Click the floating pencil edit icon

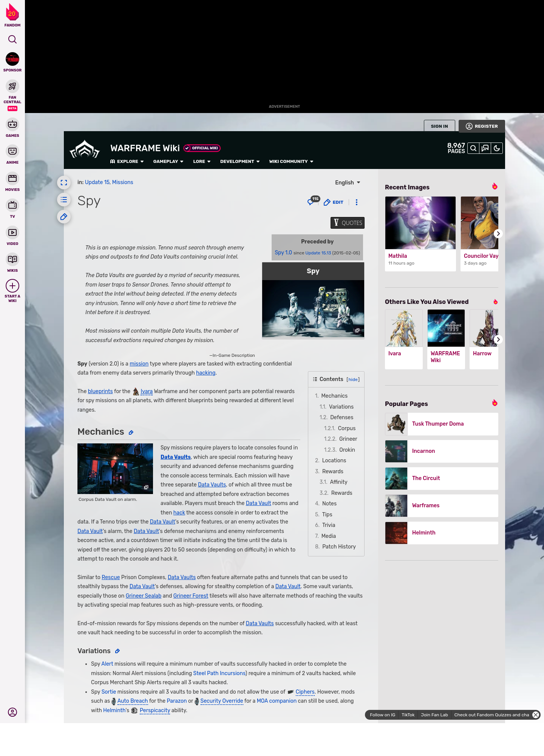point(64,217)
